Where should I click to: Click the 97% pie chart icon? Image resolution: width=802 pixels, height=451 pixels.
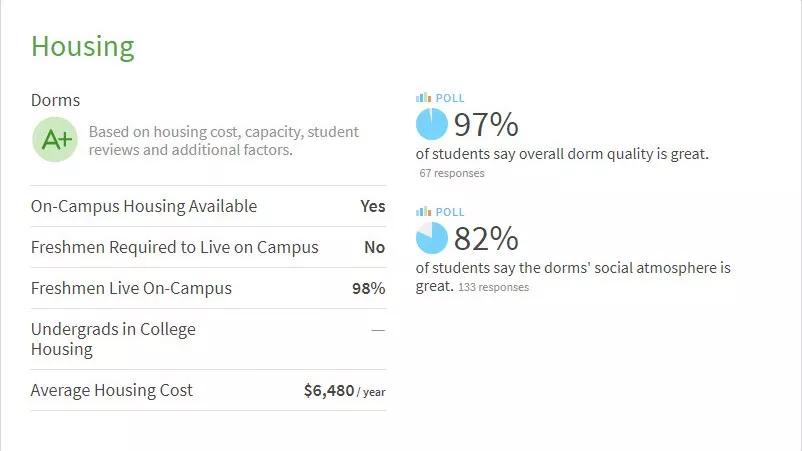[432, 125]
